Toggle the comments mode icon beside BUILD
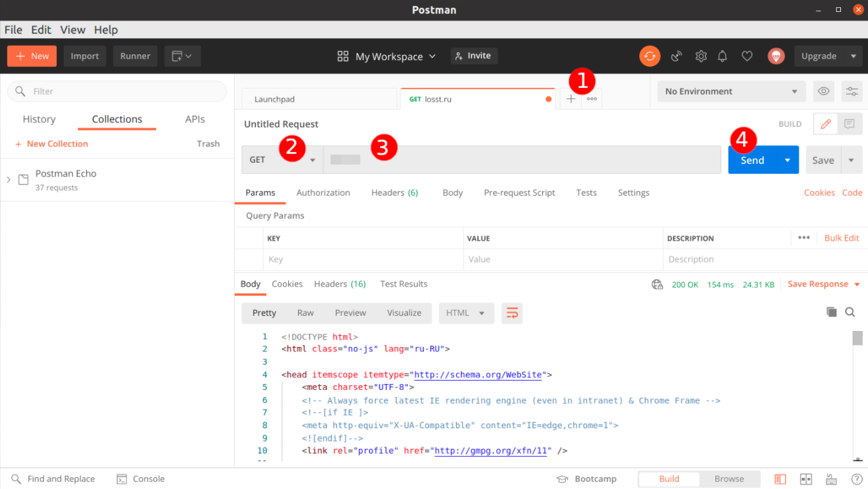Image resolution: width=868 pixels, height=489 pixels. (849, 124)
